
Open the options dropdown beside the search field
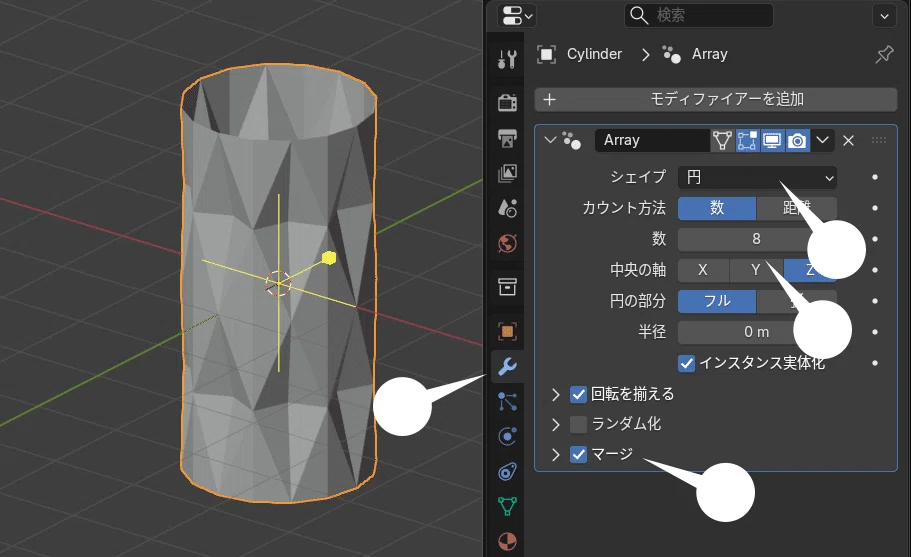[x=884, y=16]
